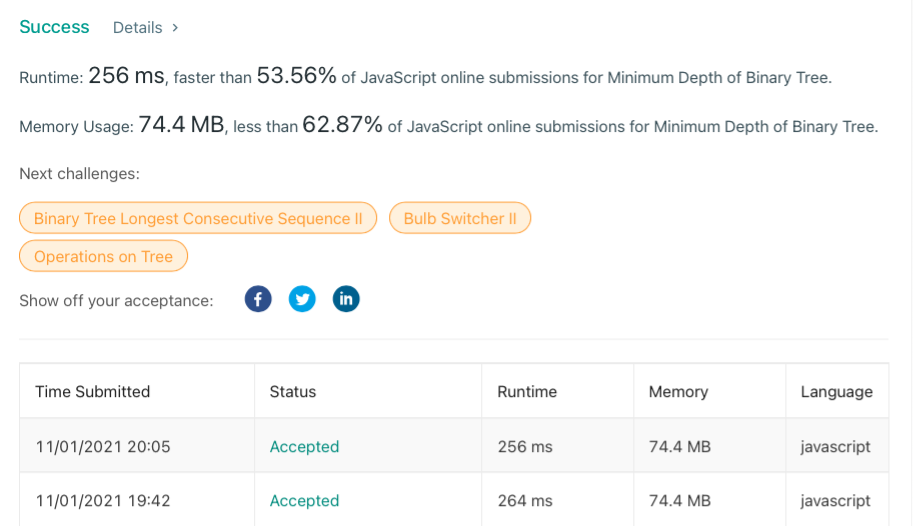This screenshot has width=913, height=526.
Task: Click the Success heading
Action: 54,27
